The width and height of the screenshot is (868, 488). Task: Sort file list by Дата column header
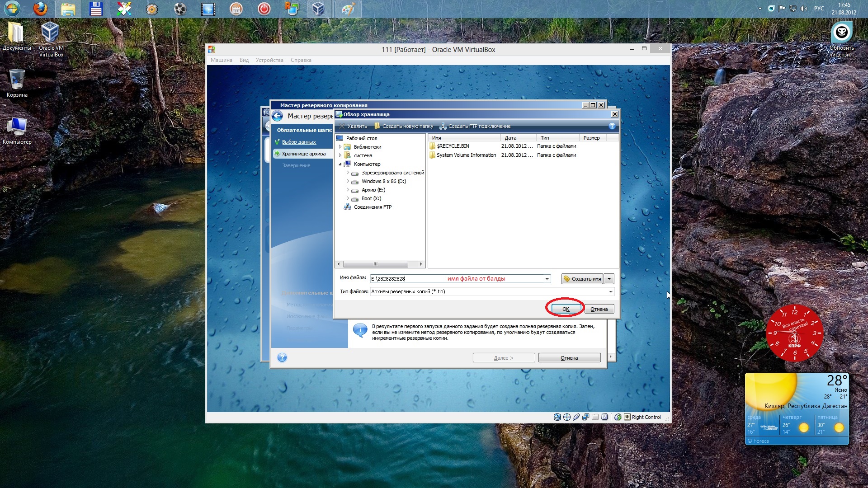518,138
